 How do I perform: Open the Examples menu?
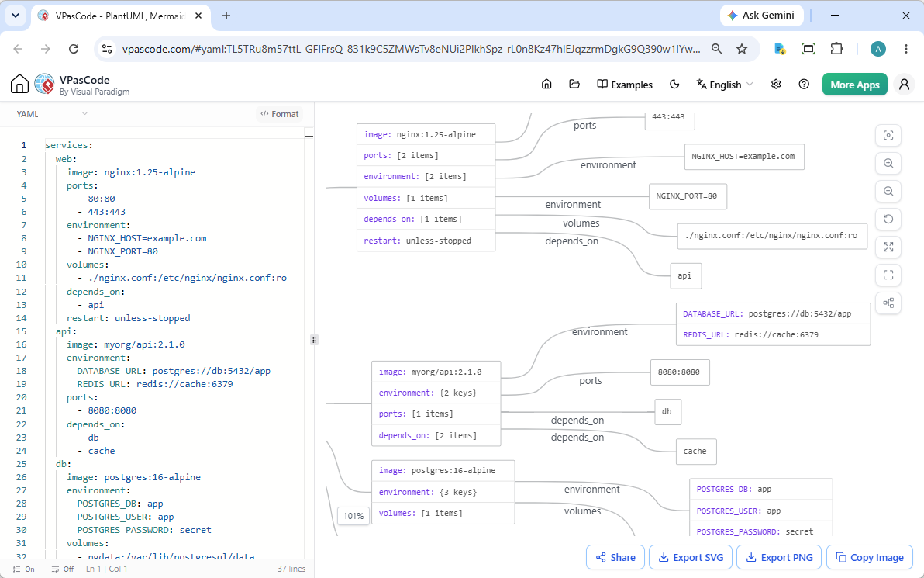625,85
